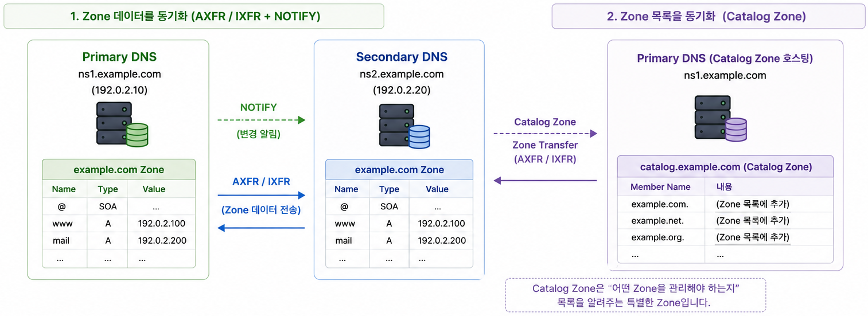Click the 'Type' column header in Primary DNS table

(x=108, y=189)
